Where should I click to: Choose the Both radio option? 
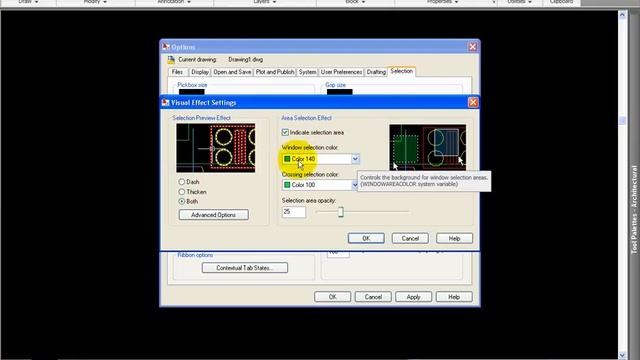tap(182, 201)
